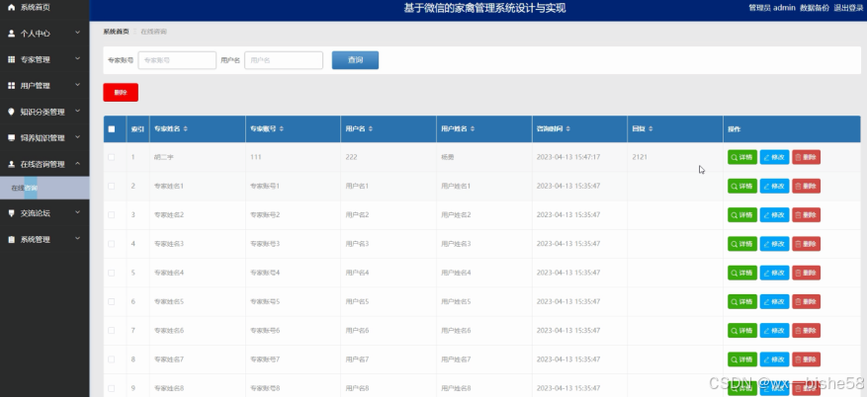Viewport: 868px width, 398px height.
Task: Click the chat icon for 交流论坛
Action: click(x=11, y=212)
